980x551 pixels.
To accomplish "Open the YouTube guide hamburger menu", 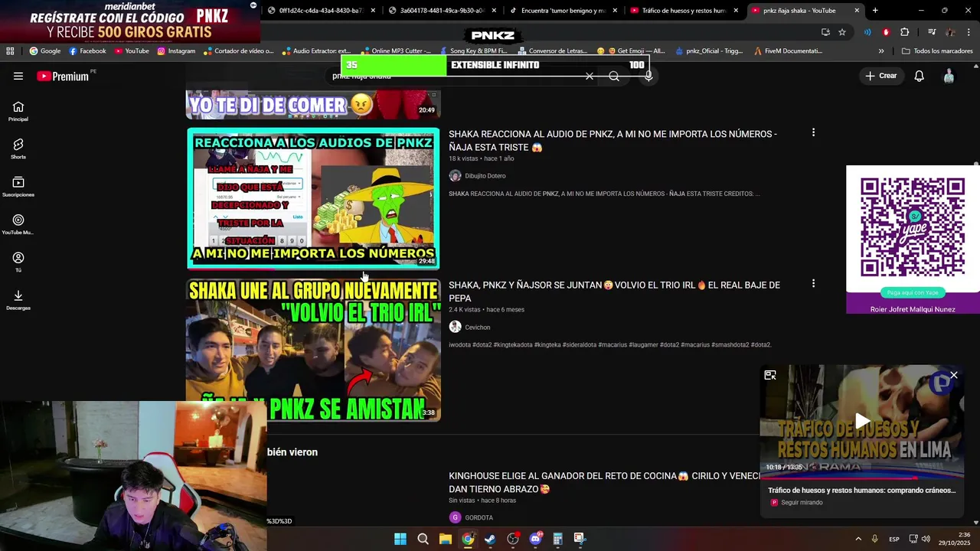I will 18,76.
